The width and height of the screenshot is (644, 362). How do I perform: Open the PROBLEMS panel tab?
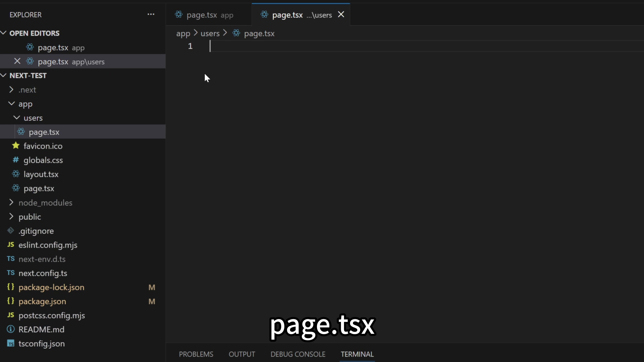(x=196, y=354)
